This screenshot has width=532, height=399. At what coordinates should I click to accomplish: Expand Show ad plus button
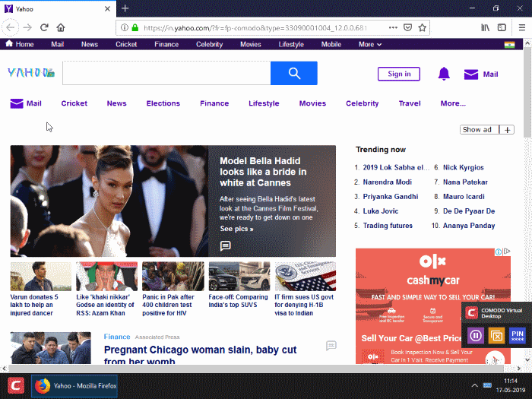click(507, 130)
